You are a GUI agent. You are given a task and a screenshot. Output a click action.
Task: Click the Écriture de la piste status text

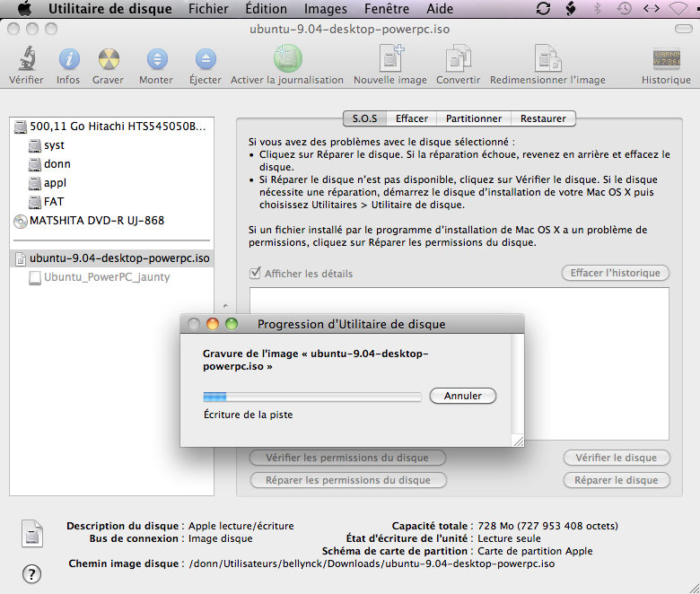tap(249, 415)
